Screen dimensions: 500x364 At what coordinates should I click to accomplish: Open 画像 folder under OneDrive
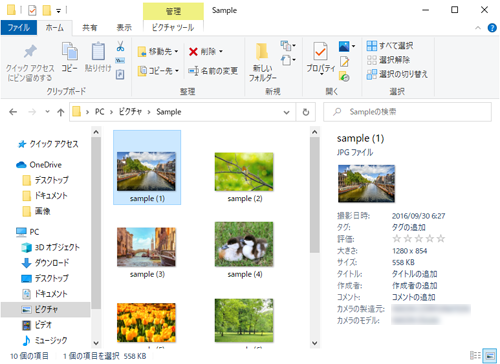click(x=37, y=211)
